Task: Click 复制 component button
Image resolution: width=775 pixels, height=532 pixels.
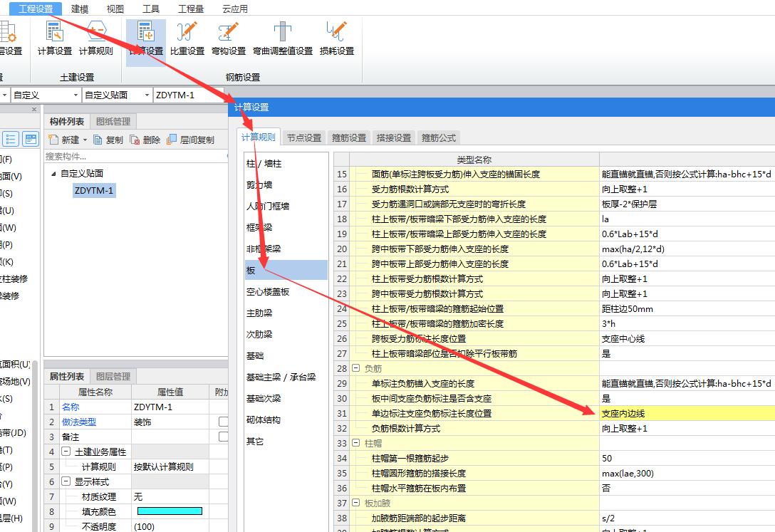Action: click(x=108, y=140)
